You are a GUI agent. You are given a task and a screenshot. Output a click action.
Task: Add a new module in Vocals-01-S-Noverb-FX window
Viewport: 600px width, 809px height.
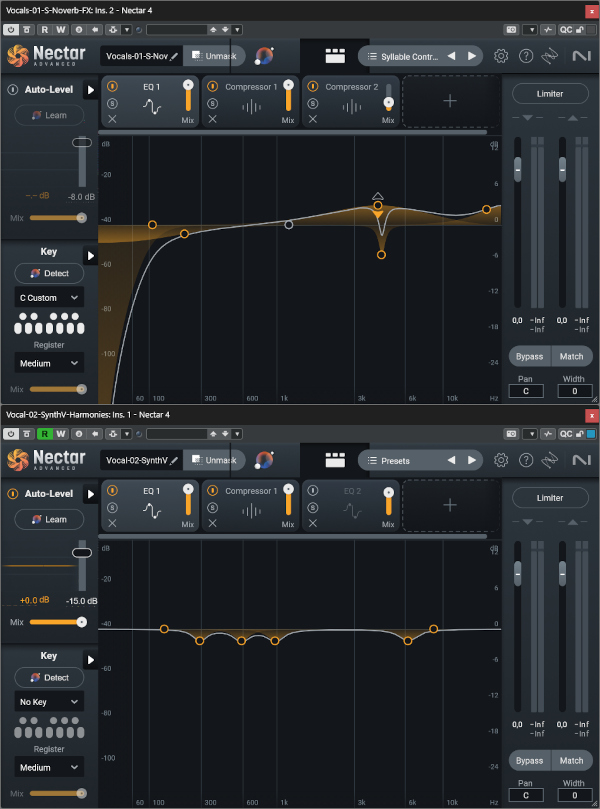coord(450,101)
